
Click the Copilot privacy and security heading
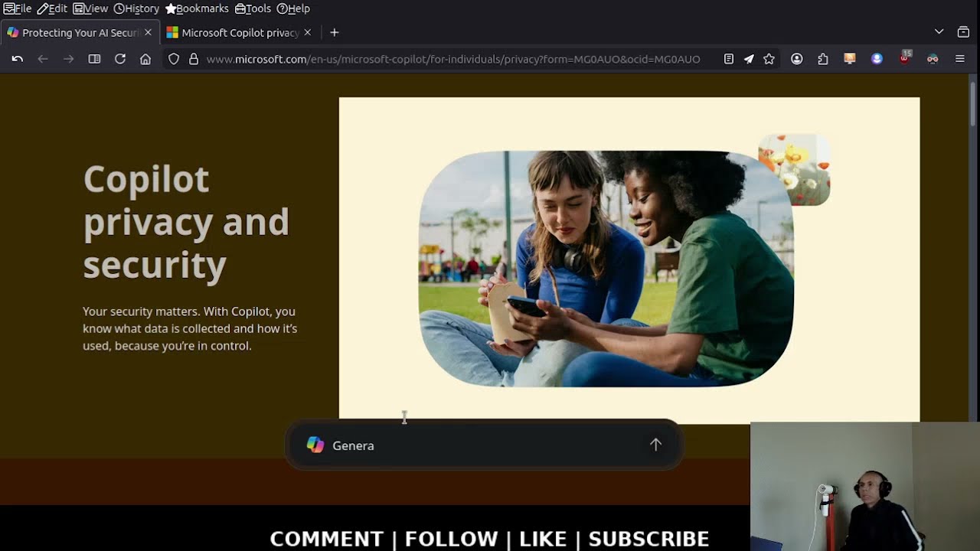coord(186,222)
